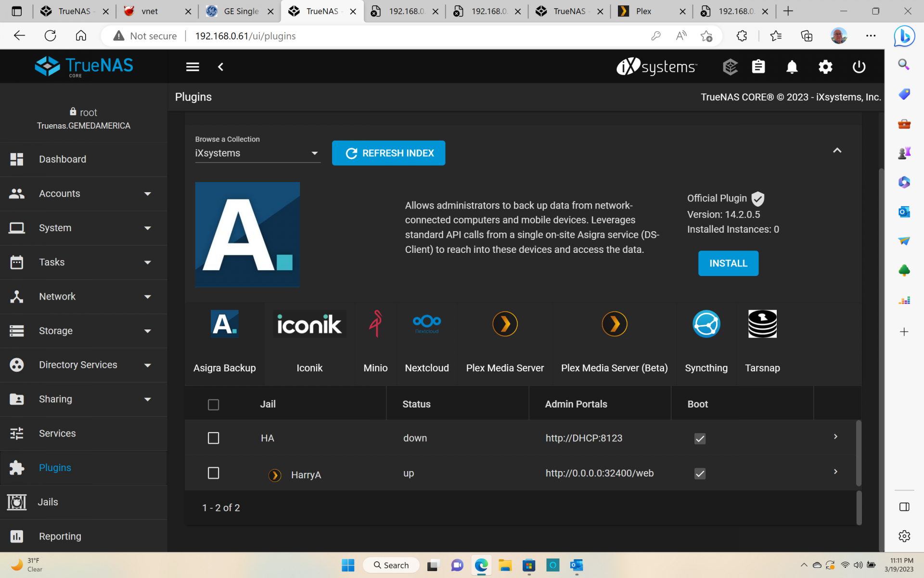Open Edge sidebar Outlook icon

coord(904,212)
